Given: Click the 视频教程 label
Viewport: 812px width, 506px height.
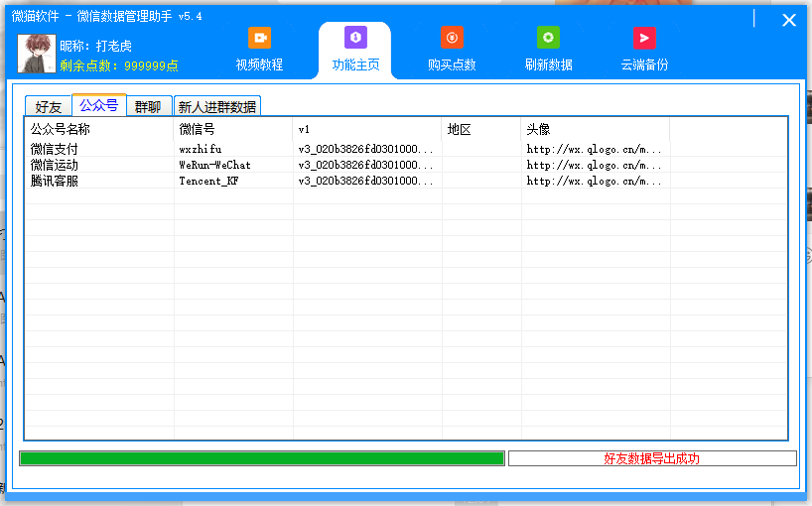Looking at the screenshot, I should point(259,64).
